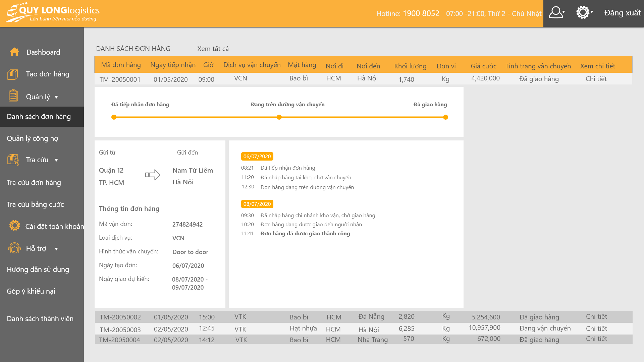This screenshot has height=362, width=644.
Task: Click order code TM-20050002
Action: click(120, 317)
